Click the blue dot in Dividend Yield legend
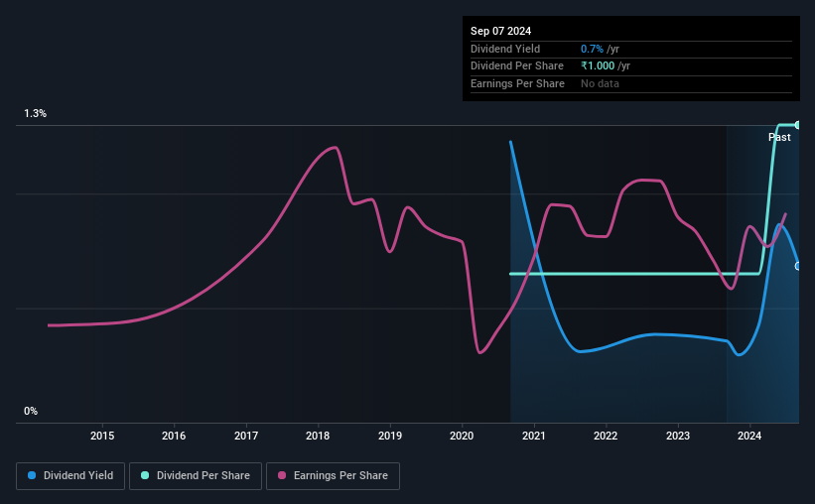 [32, 476]
